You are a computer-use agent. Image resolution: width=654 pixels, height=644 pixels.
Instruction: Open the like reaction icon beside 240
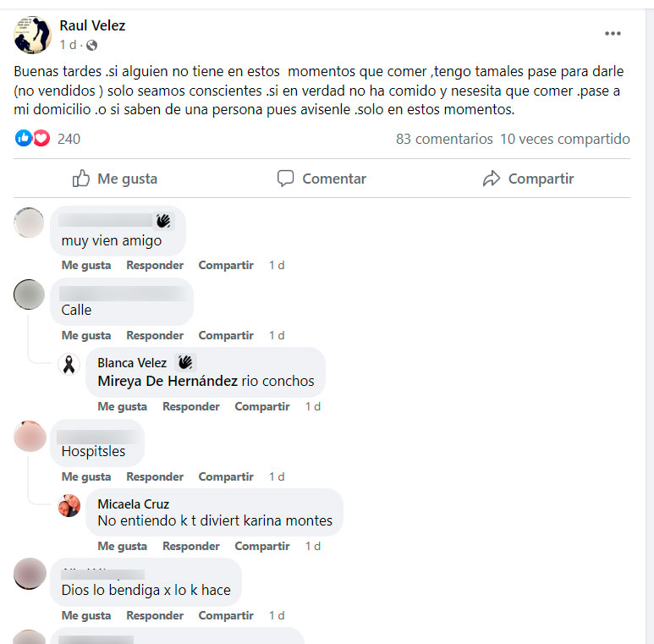click(24, 138)
